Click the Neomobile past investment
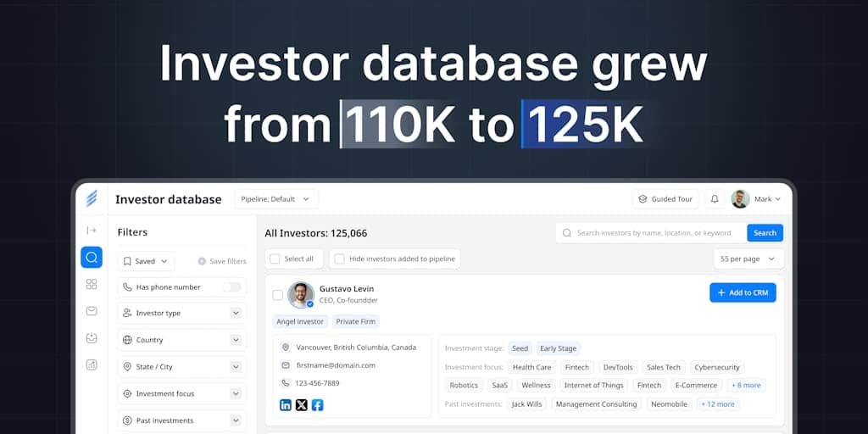The width and height of the screenshot is (868, 434). point(668,404)
